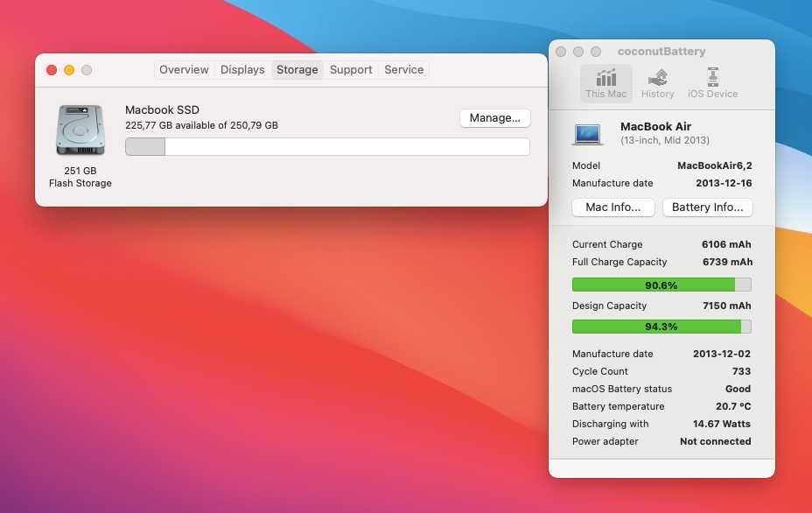Select the cycle count value 733
Viewport: 812px width, 513px height.
(x=742, y=371)
